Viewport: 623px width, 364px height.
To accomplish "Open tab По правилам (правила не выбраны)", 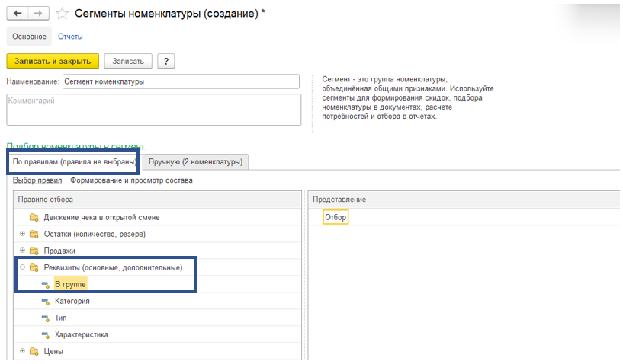I will [74, 162].
